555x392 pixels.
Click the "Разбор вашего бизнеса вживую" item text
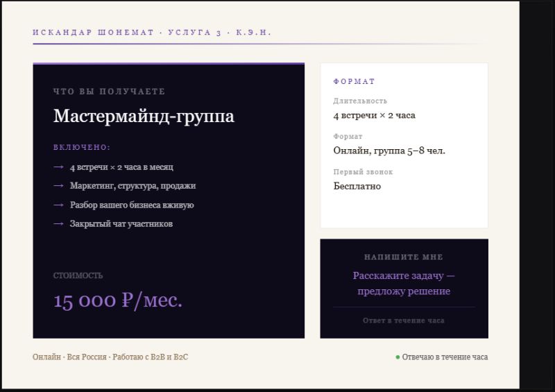[x=132, y=205]
